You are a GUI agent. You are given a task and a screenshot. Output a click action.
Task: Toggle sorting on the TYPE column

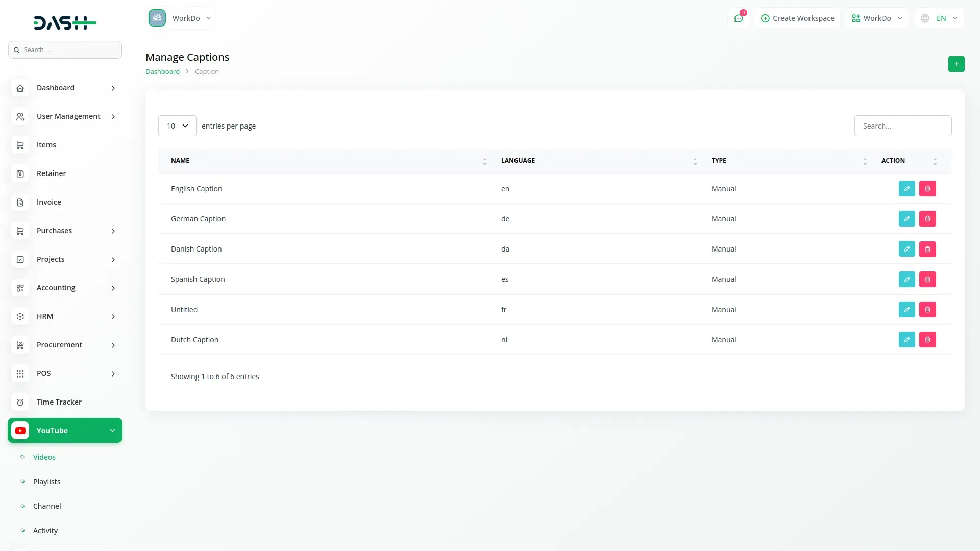(865, 161)
